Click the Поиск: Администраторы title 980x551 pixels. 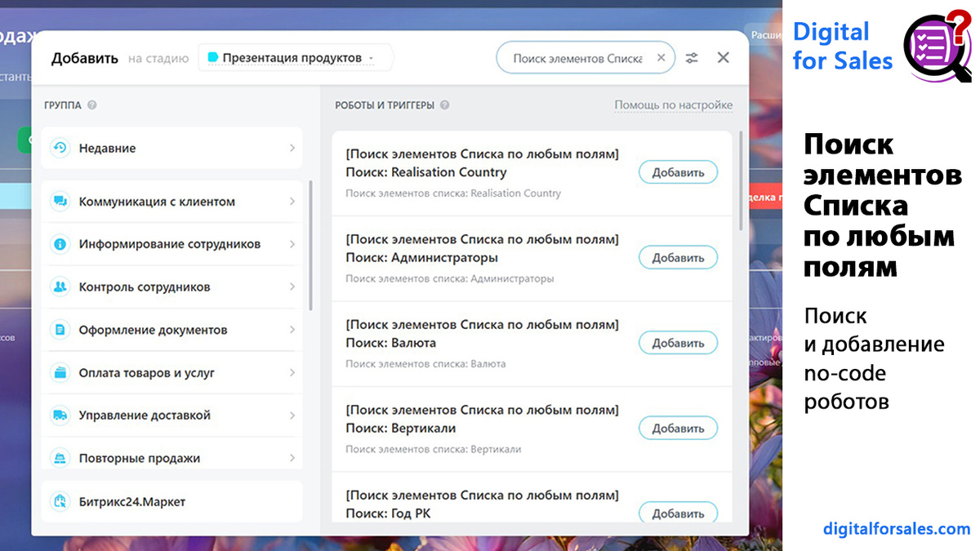422,257
